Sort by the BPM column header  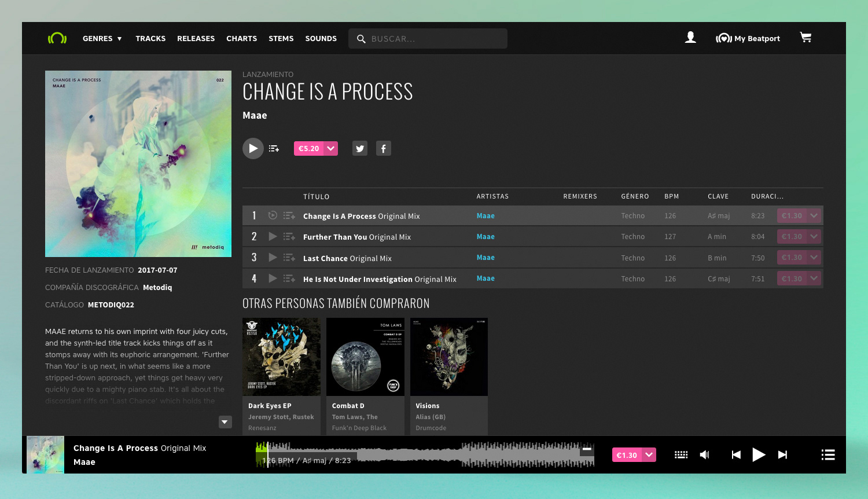(672, 196)
